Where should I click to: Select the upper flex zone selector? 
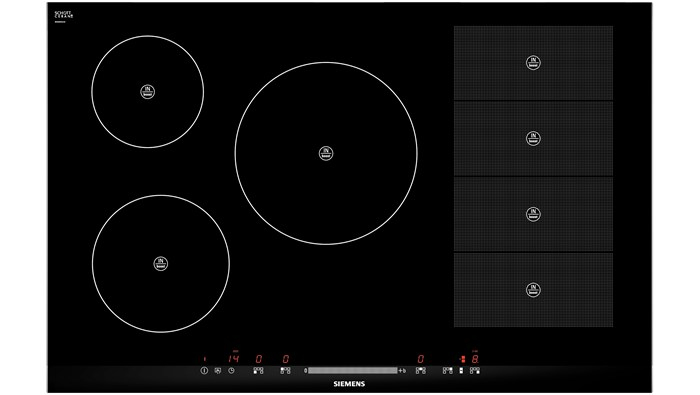tap(447, 370)
